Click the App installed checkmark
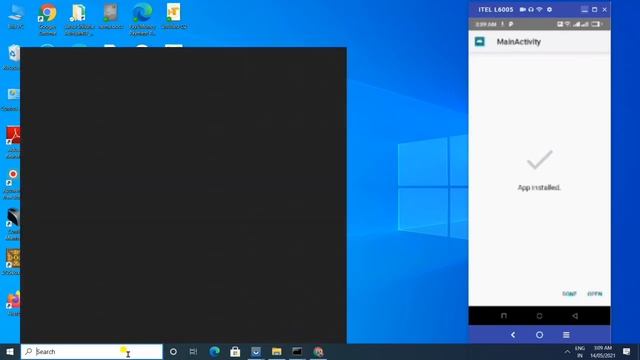This screenshot has height=360, width=640. pos(540,160)
